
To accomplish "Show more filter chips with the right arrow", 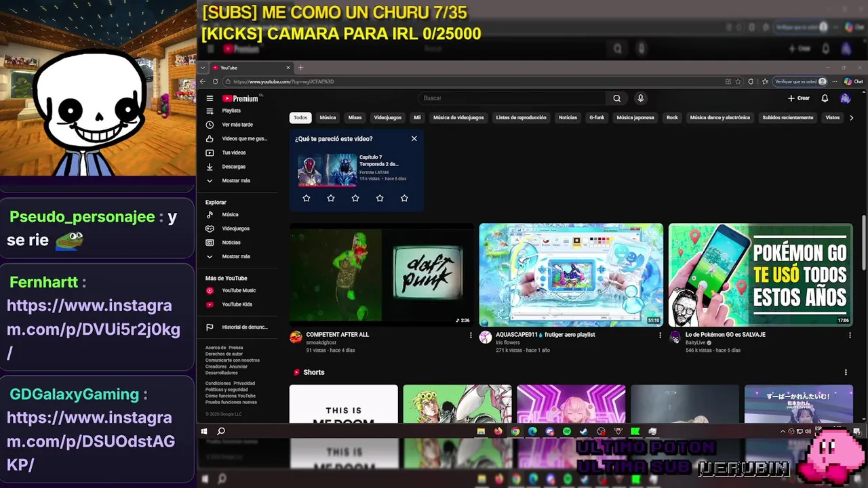I will pos(852,117).
